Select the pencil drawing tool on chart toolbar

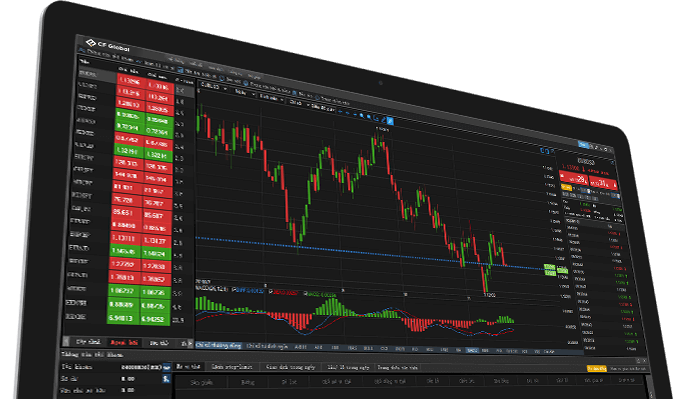(383, 120)
